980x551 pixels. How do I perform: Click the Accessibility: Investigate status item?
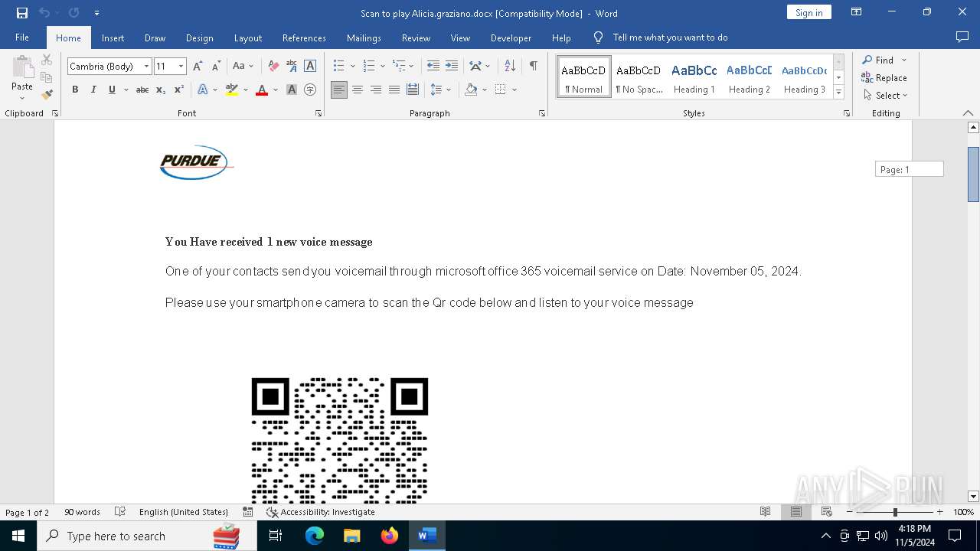pos(321,512)
